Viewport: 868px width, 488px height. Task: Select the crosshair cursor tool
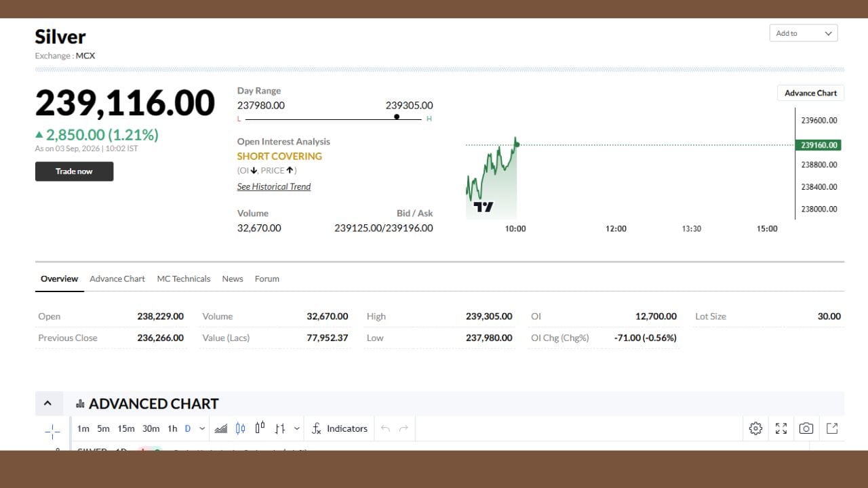[x=52, y=431]
